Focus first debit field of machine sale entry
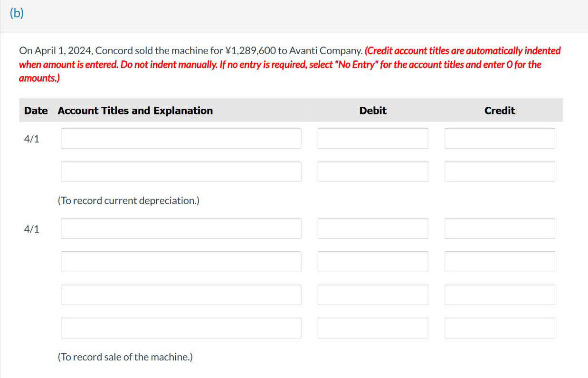Screen dimensions: 588x378 click(372, 228)
